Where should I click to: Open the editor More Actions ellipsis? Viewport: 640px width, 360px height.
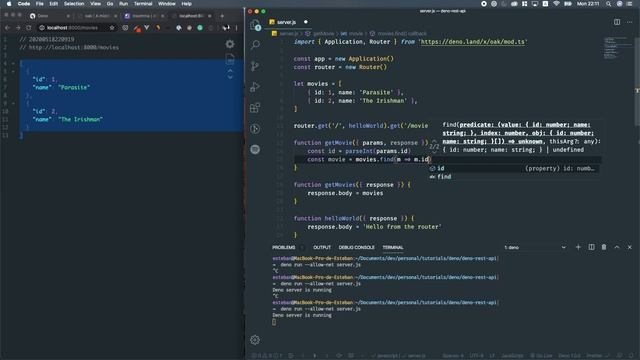[x=629, y=22]
